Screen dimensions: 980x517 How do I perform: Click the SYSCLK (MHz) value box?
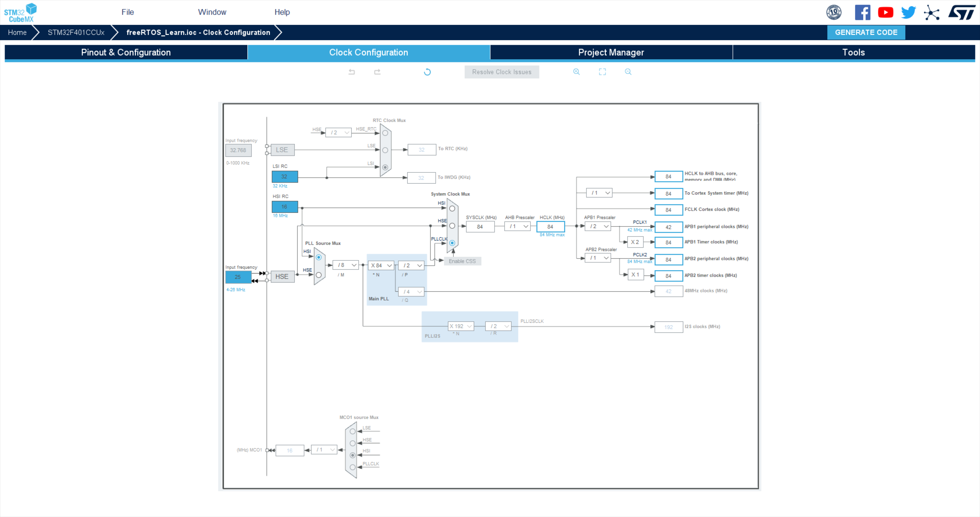point(480,227)
